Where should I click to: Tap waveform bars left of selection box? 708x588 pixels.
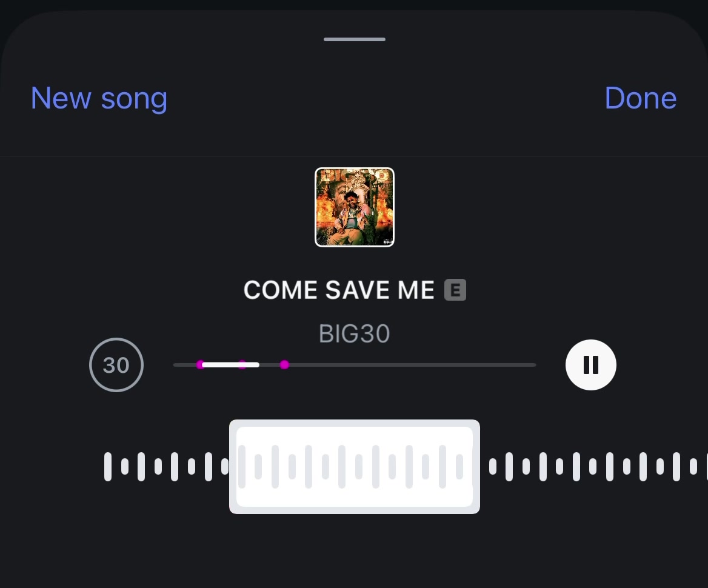point(166,467)
